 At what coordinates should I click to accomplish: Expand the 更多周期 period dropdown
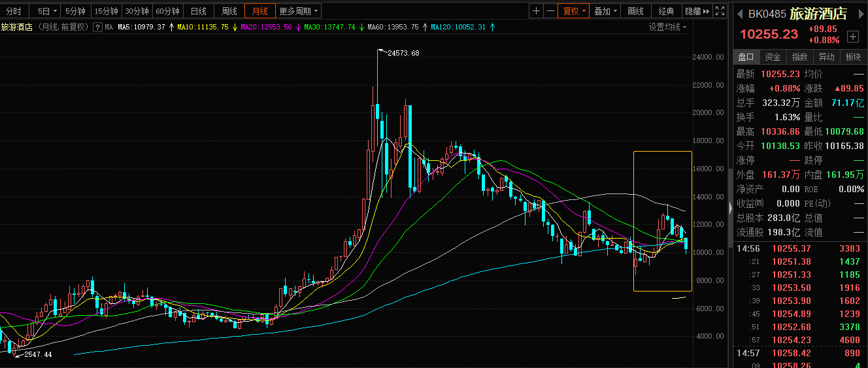pos(299,11)
